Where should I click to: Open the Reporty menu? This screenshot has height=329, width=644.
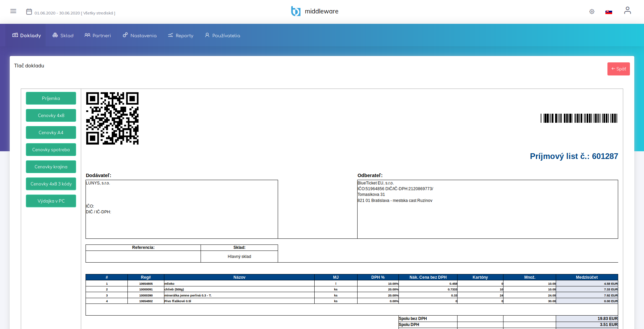[181, 36]
